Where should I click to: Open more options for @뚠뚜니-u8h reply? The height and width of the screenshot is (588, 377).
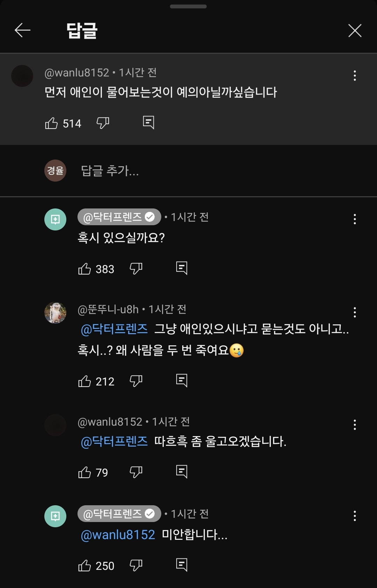(x=355, y=312)
